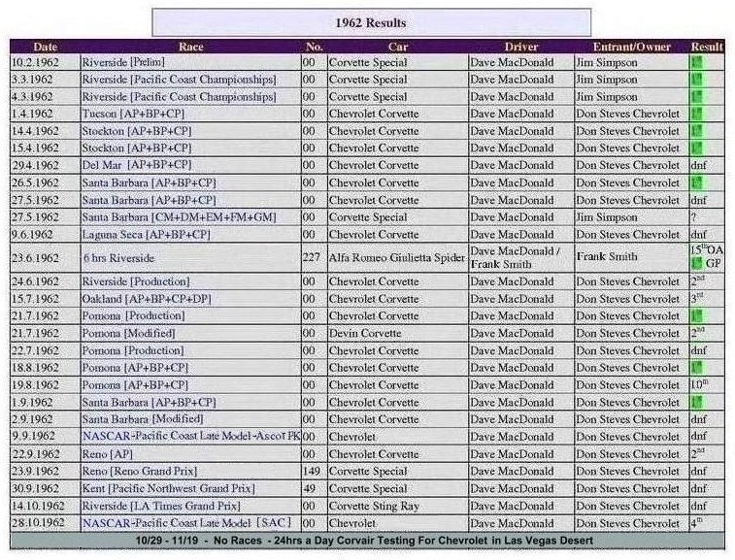Open the 'Reno [AP]' race link

click(108, 454)
